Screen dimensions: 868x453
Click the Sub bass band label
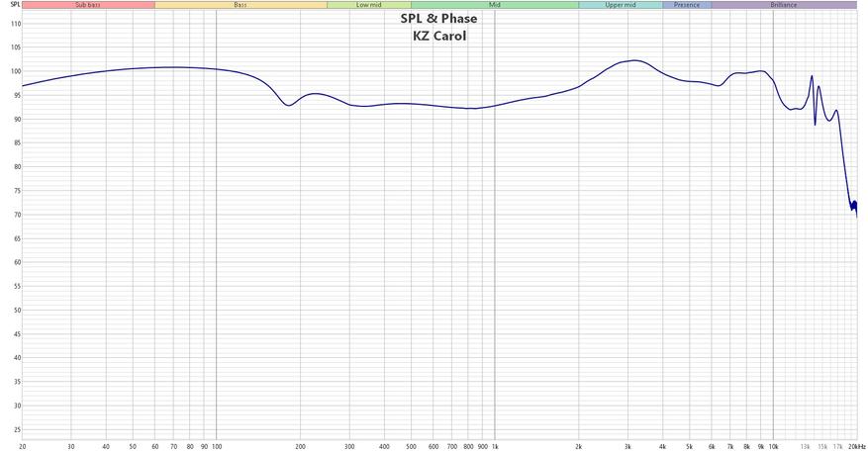(88, 5)
